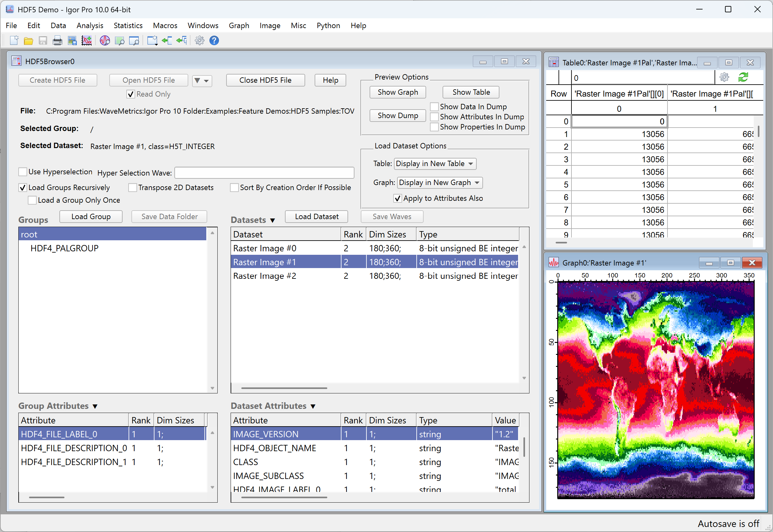The height and width of the screenshot is (532, 773).
Task: Click the Show Dump button
Action: coord(397,115)
